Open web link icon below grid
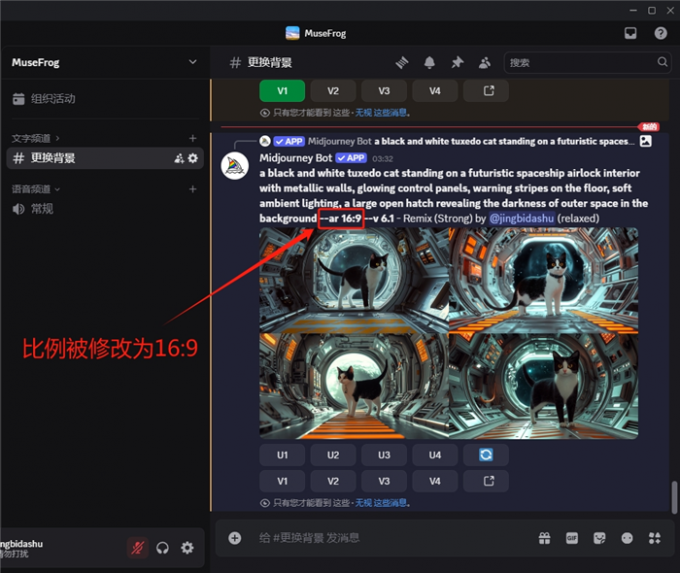The height and width of the screenshot is (573, 680). [486, 481]
